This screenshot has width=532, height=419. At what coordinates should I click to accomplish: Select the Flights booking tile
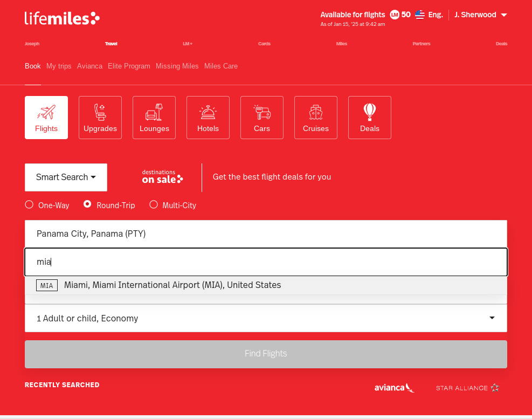[46, 118]
